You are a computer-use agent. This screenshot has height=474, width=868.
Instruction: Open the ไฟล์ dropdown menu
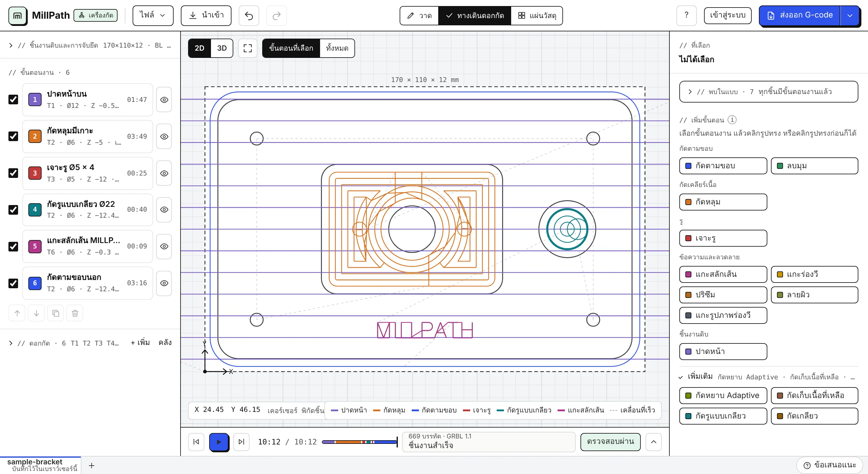coord(153,15)
